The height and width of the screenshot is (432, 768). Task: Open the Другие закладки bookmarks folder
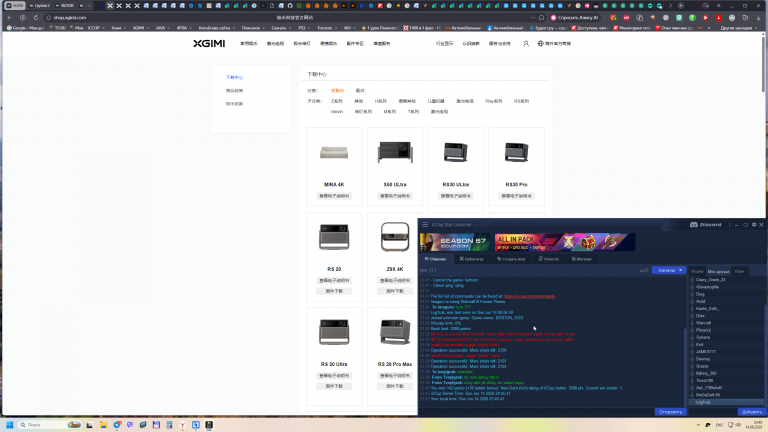(x=739, y=28)
